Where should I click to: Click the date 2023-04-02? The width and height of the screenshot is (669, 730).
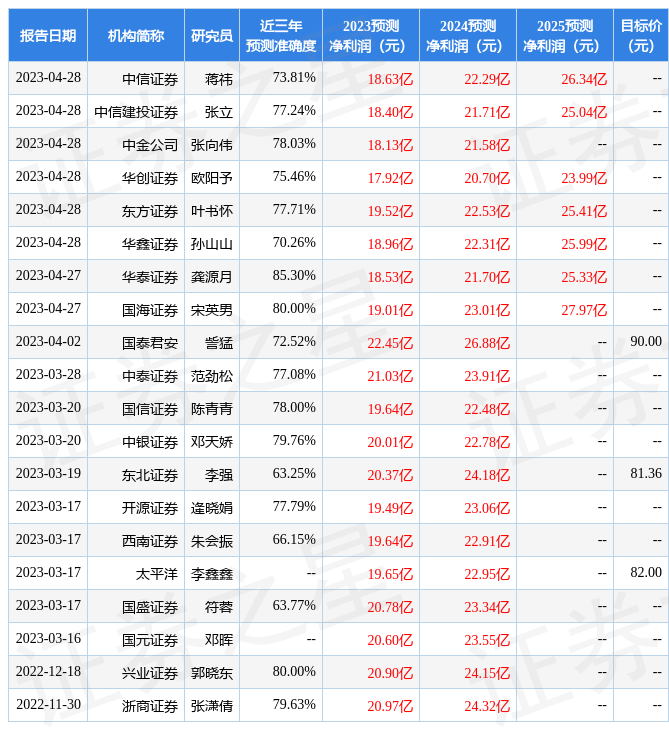point(48,341)
